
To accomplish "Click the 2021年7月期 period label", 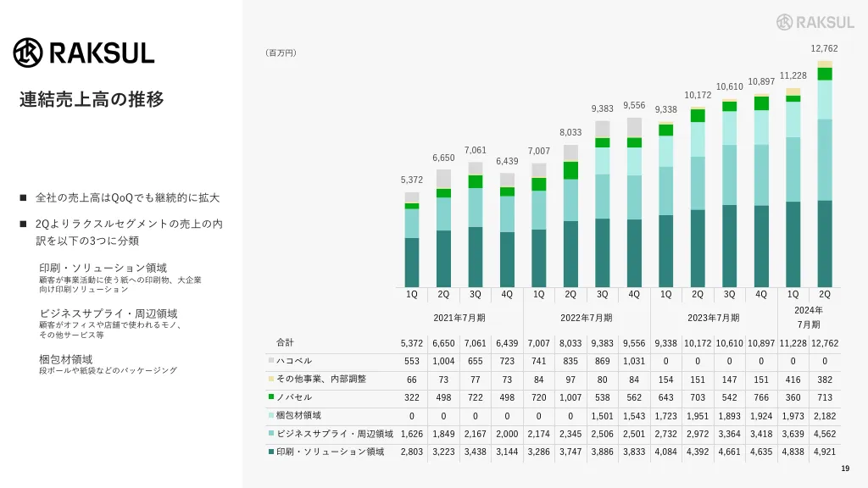I will click(x=459, y=318).
